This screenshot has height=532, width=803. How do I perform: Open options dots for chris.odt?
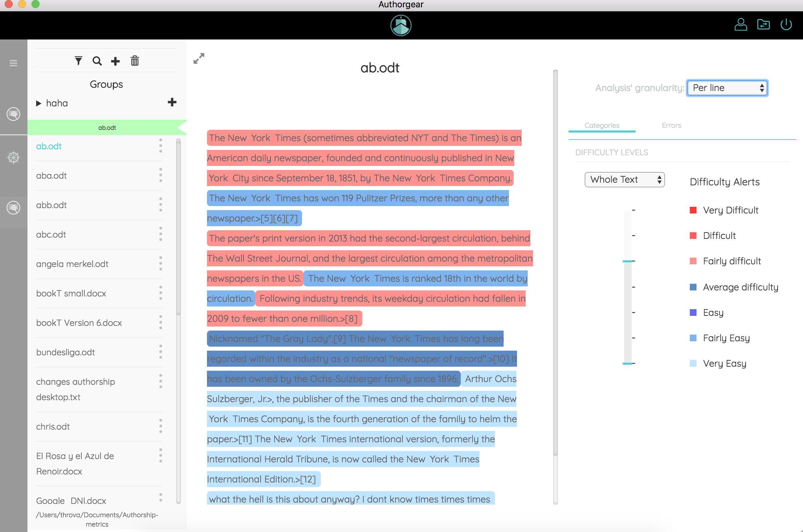point(161,426)
